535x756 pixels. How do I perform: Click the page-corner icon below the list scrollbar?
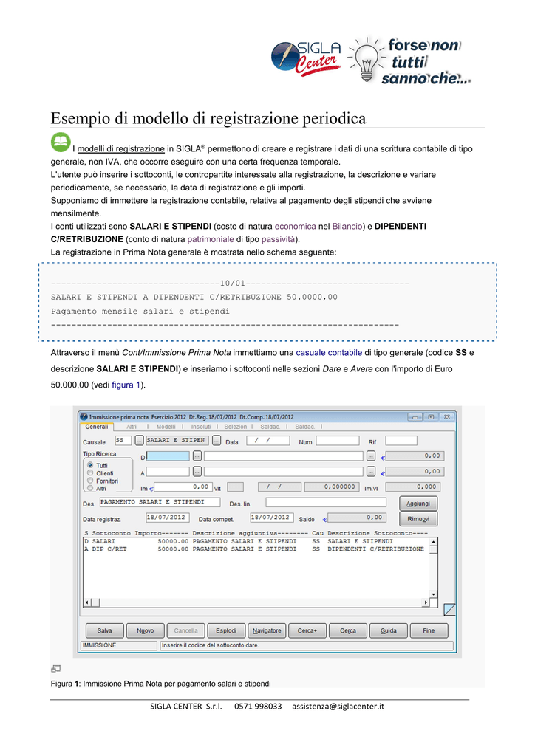449,609
